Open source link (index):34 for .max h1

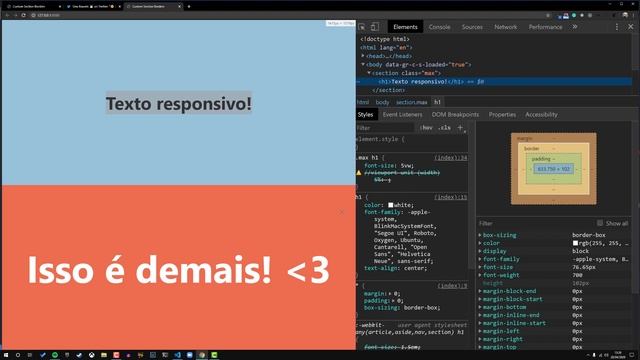tap(451, 158)
